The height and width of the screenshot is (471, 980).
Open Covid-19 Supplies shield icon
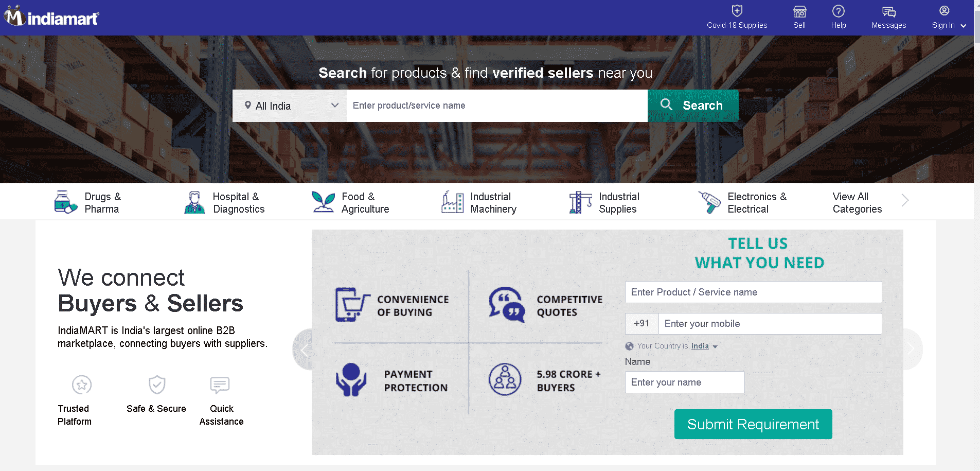[x=737, y=11]
